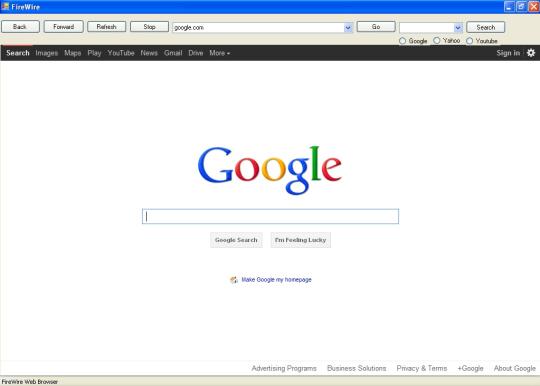Open Images in Google bar
Screen dimensions: 540x386
tap(46, 53)
